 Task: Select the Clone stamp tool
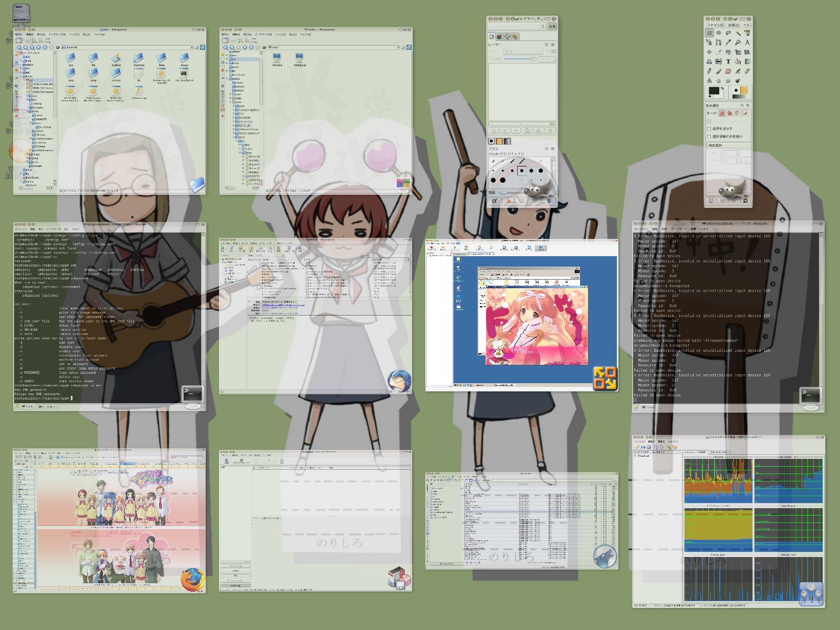pyautogui.click(x=709, y=81)
